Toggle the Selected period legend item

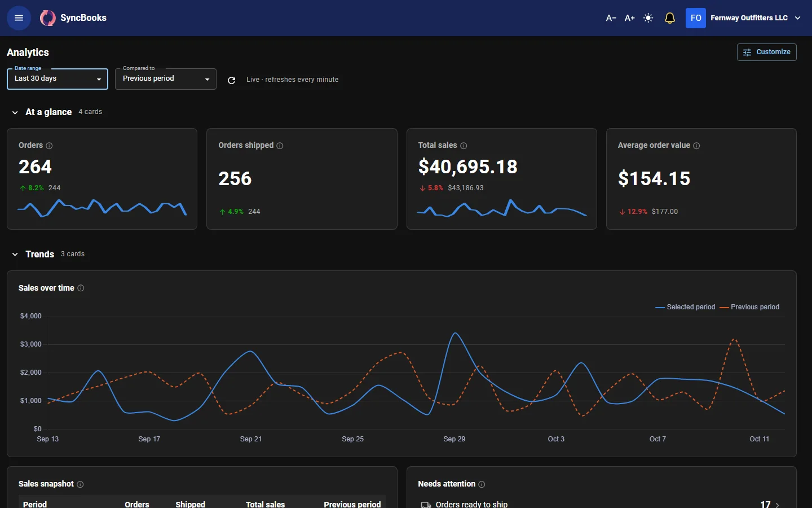pyautogui.click(x=685, y=307)
